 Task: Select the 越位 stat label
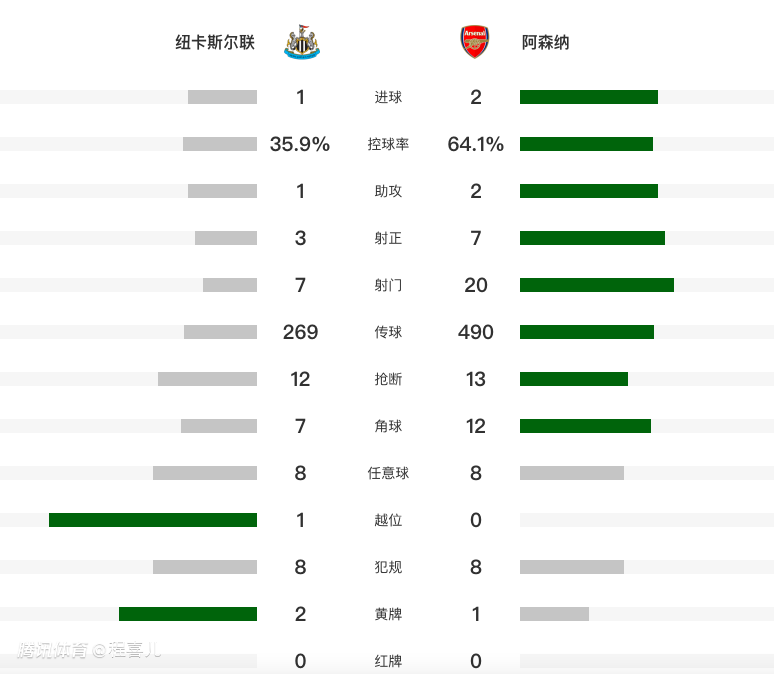[x=388, y=520]
